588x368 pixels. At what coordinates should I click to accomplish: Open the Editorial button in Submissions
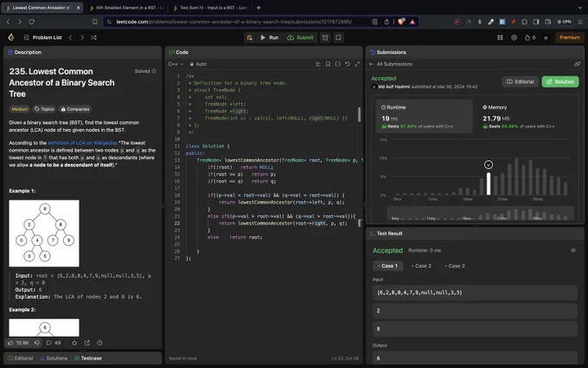[521, 81]
